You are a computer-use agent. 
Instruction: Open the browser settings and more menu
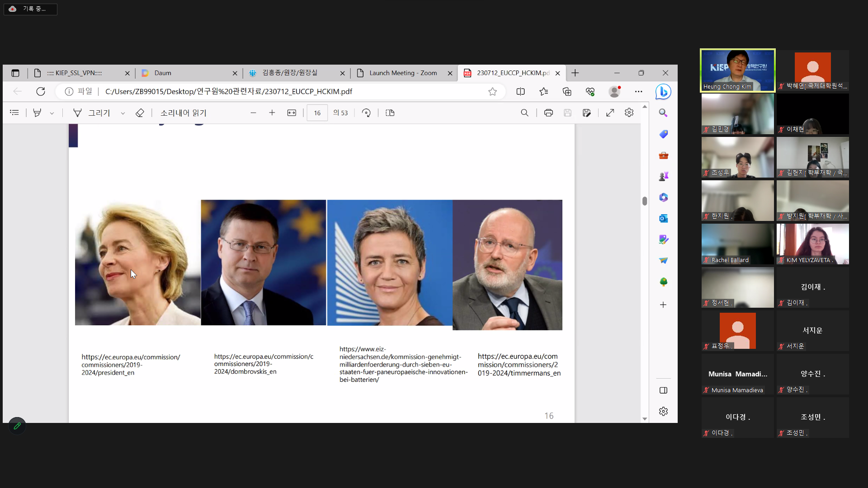[638, 92]
